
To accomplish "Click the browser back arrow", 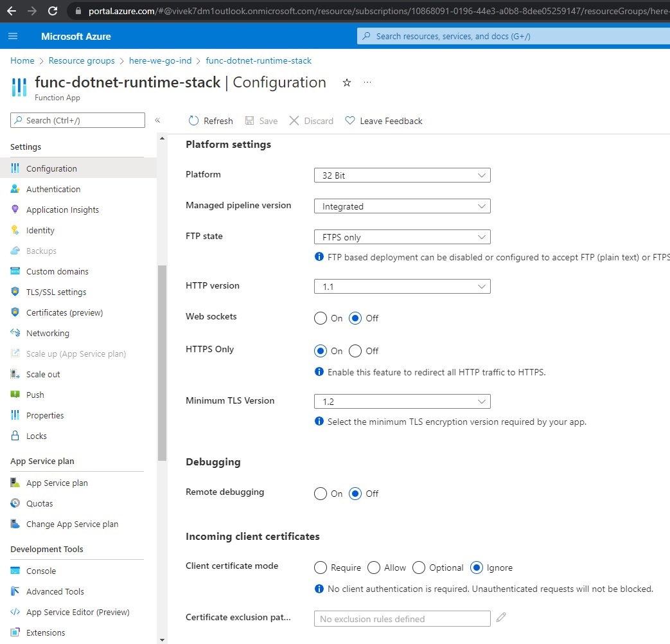I will click(x=12, y=11).
